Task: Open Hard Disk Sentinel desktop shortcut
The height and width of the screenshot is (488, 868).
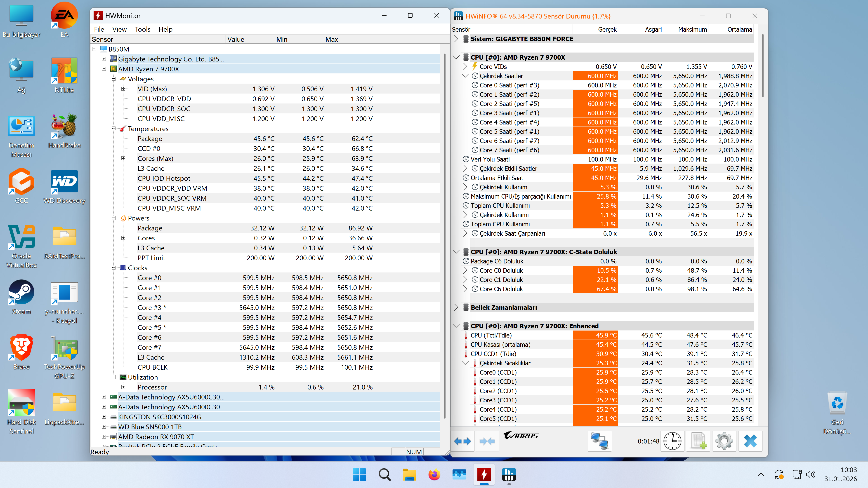Action: pyautogui.click(x=21, y=412)
